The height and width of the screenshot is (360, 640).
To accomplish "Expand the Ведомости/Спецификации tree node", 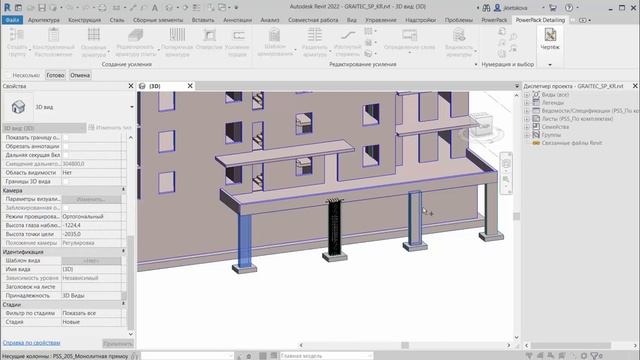I will click(527, 111).
